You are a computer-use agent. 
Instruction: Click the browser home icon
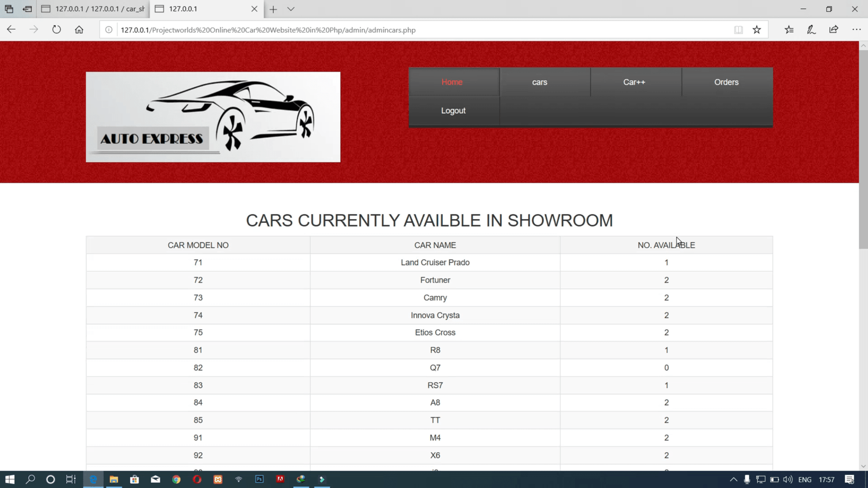[79, 30]
